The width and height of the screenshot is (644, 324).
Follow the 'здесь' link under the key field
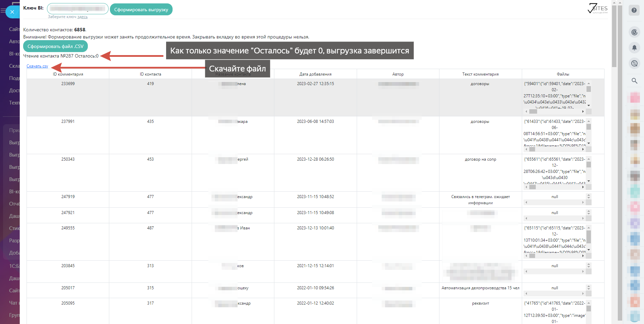coord(82,17)
